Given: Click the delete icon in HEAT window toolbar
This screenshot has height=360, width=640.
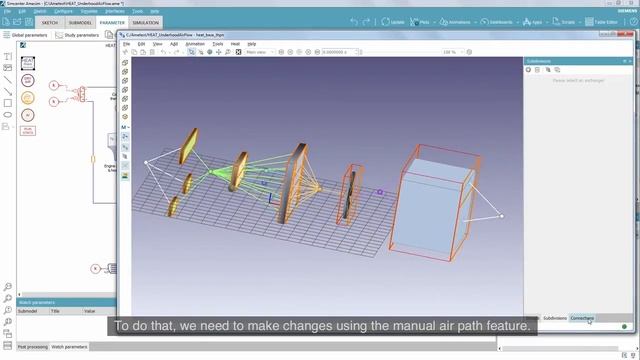Looking at the screenshot, I should point(152,52).
